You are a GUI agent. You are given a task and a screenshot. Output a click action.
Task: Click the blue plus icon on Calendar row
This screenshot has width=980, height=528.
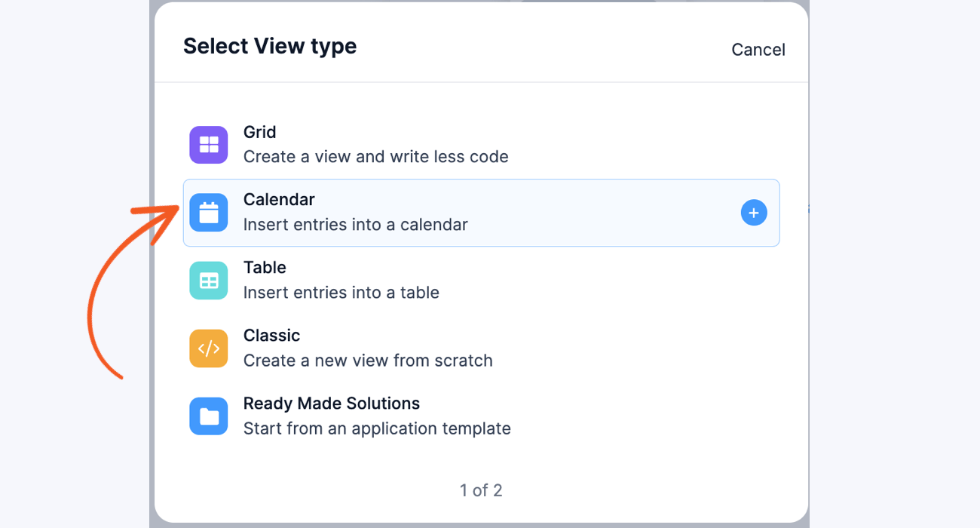pyautogui.click(x=753, y=212)
